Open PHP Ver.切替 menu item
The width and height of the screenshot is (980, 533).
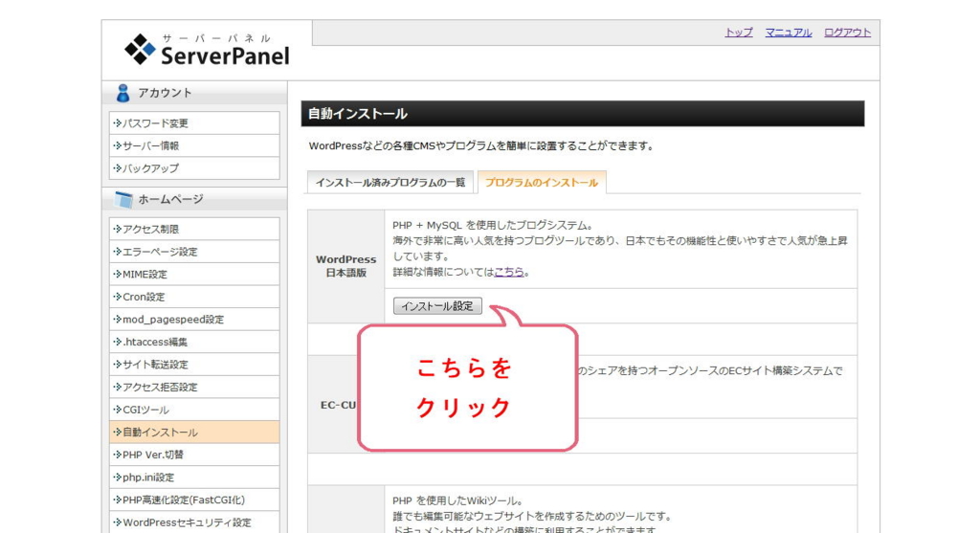click(194, 455)
